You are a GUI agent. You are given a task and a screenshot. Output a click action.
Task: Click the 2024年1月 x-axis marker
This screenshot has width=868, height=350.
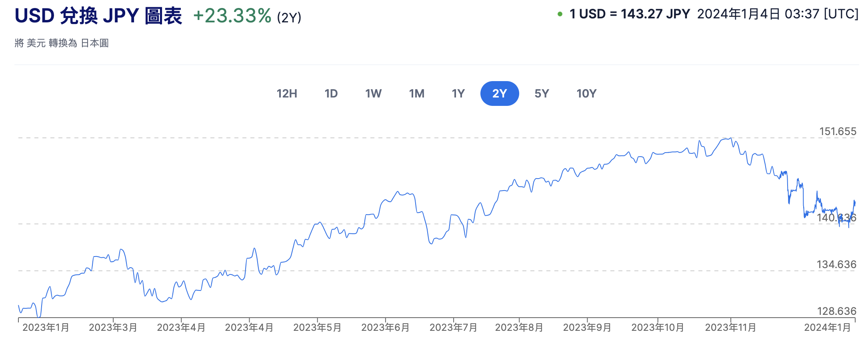click(827, 328)
